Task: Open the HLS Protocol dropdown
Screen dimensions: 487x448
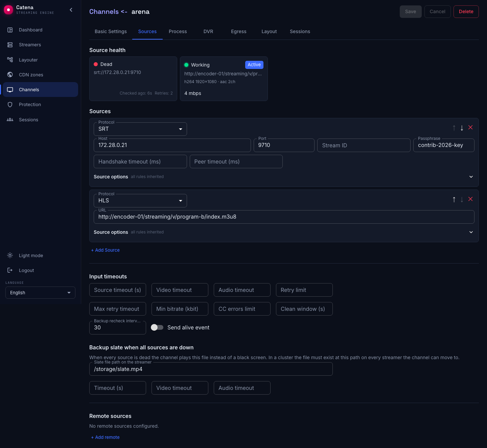Action: pyautogui.click(x=140, y=201)
